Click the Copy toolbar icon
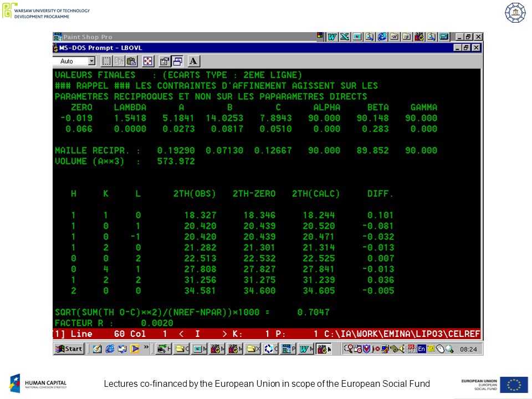Viewport: 532px width, 399px height. click(119, 61)
